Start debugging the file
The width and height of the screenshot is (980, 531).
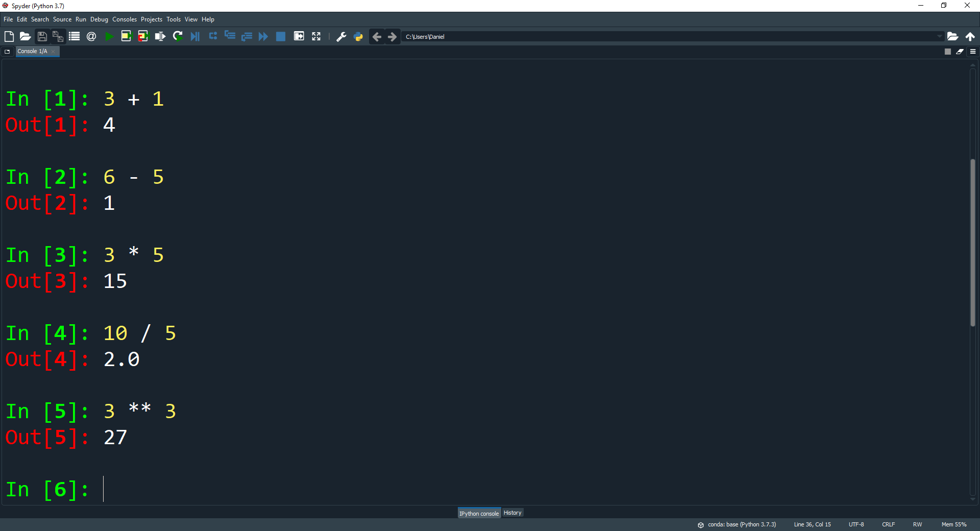point(195,36)
